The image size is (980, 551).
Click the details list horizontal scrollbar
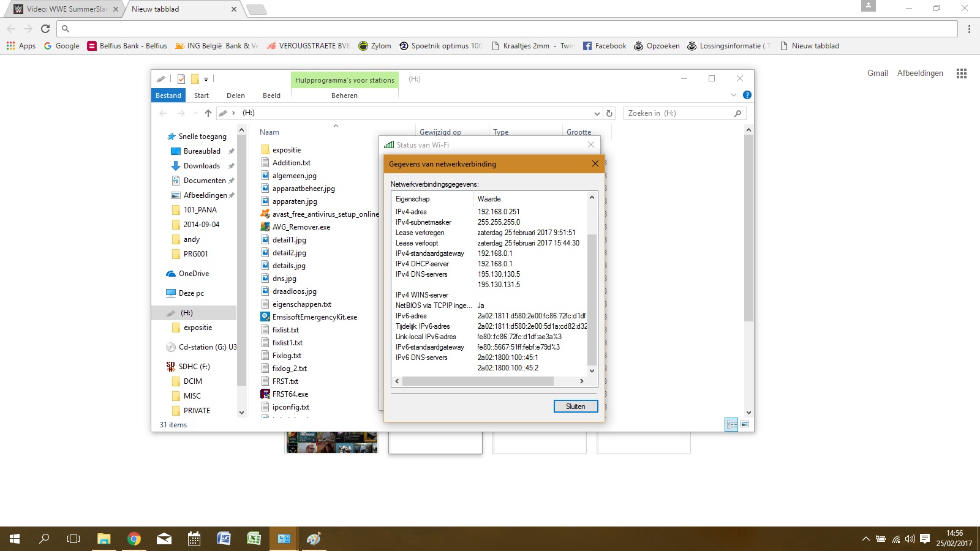tap(478, 381)
